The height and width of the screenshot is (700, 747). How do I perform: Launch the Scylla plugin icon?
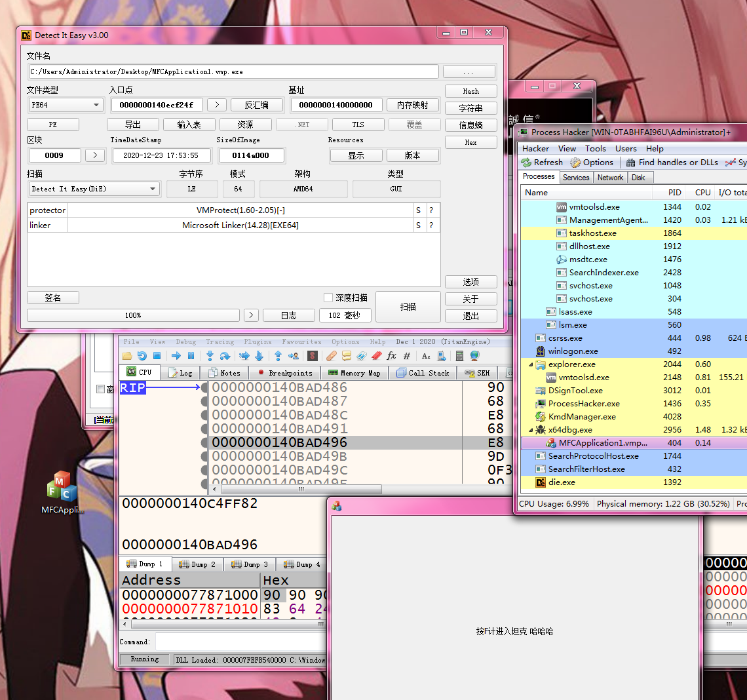(x=313, y=356)
